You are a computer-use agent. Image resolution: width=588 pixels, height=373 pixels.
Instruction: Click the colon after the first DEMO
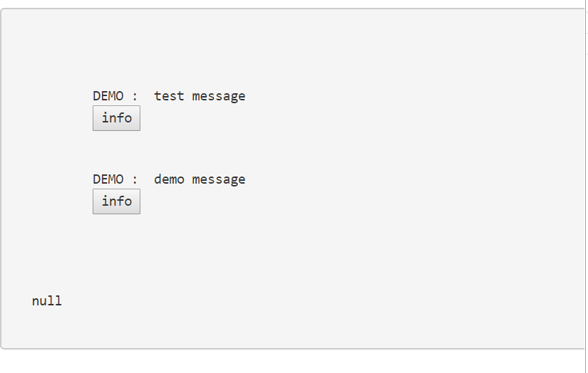pos(135,97)
